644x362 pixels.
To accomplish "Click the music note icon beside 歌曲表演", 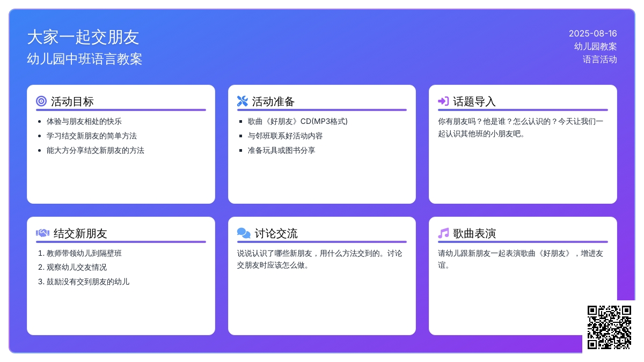I will click(x=443, y=233).
